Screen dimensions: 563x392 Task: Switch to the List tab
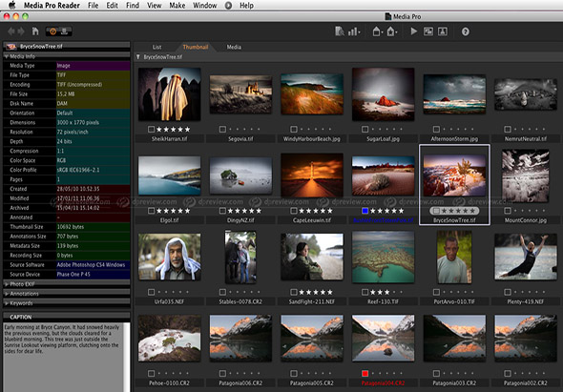156,47
